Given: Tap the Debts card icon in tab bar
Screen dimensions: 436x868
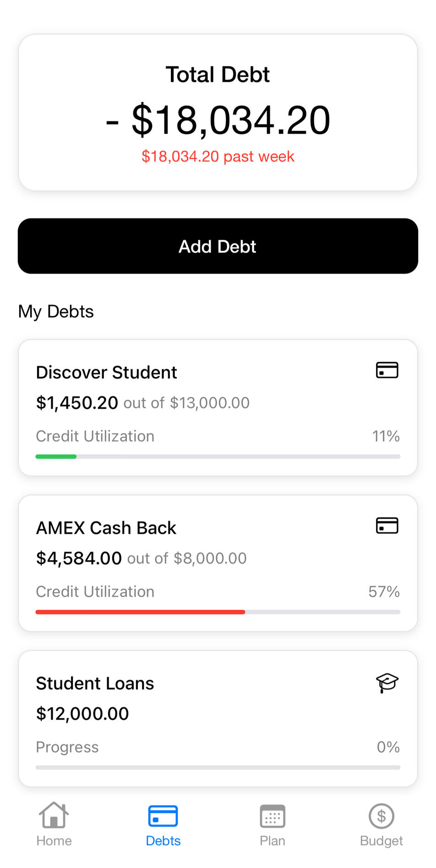Looking at the screenshot, I should [x=163, y=816].
